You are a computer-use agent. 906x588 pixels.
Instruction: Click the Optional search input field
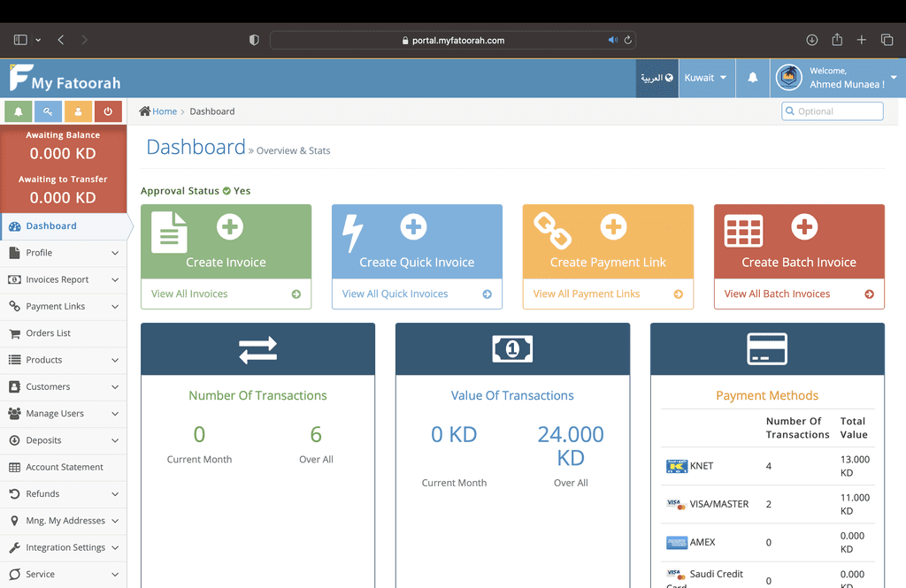click(833, 111)
